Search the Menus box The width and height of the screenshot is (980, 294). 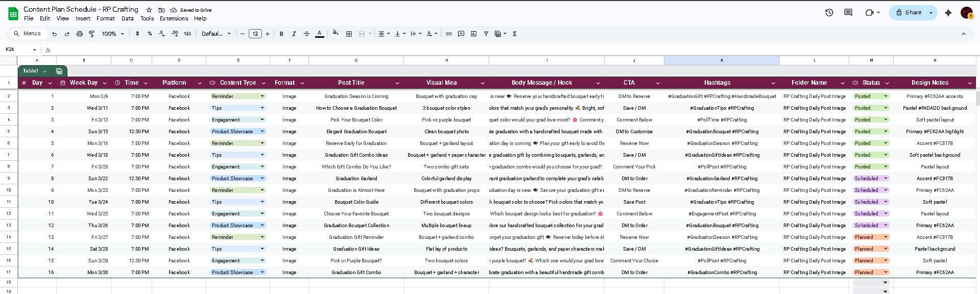(x=29, y=34)
